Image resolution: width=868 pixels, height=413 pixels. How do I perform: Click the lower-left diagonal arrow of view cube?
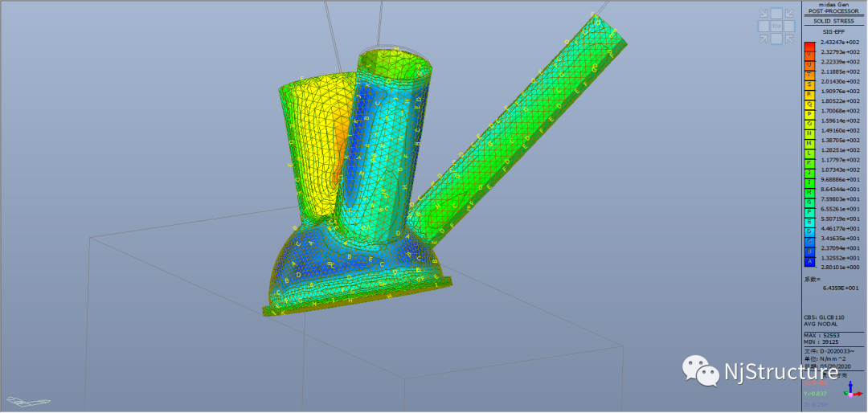click(x=764, y=39)
